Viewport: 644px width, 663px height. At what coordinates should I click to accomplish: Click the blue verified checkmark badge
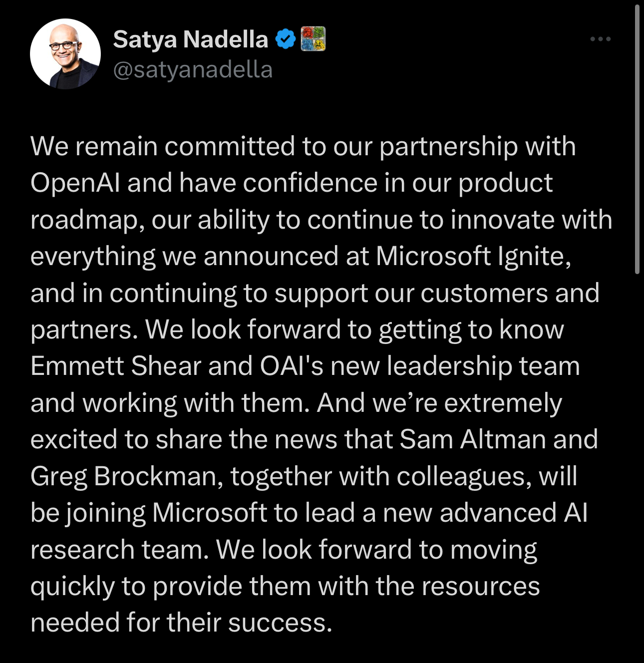285,39
